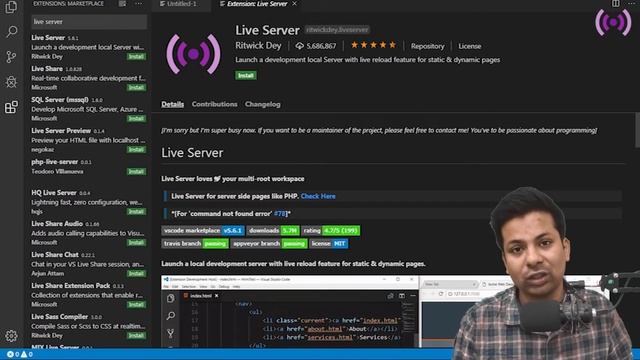The image size is (640, 360).
Task: Select the Live Share Chat list entry
Action: coord(88,264)
